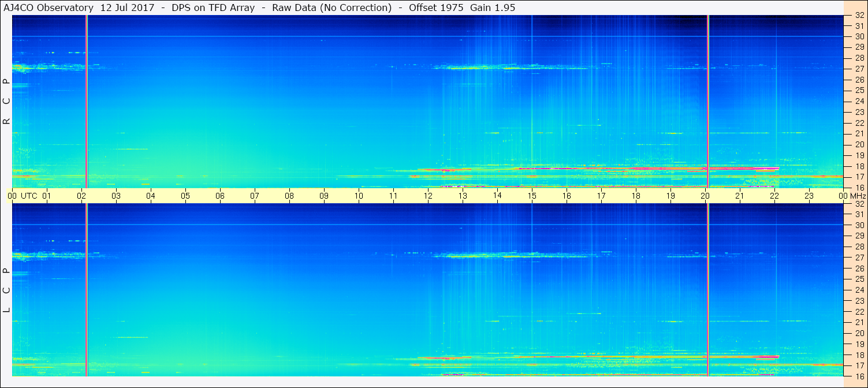
Task: Click the 21 MHz tick of LCP panel
Action: (859, 322)
